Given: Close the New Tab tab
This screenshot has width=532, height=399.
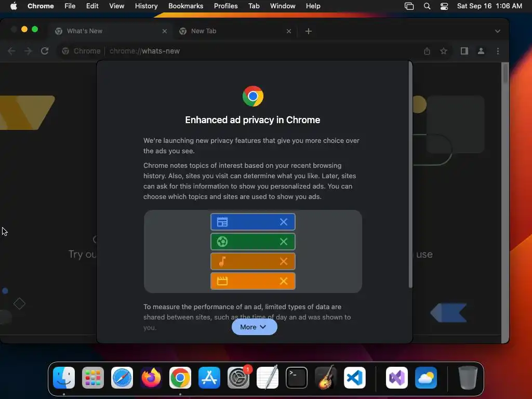Looking at the screenshot, I should pyautogui.click(x=289, y=31).
